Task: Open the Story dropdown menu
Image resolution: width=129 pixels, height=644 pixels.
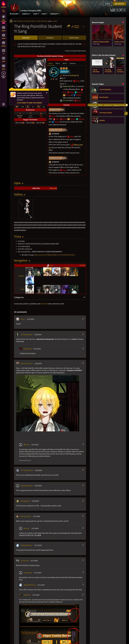Action: (x=36, y=14)
